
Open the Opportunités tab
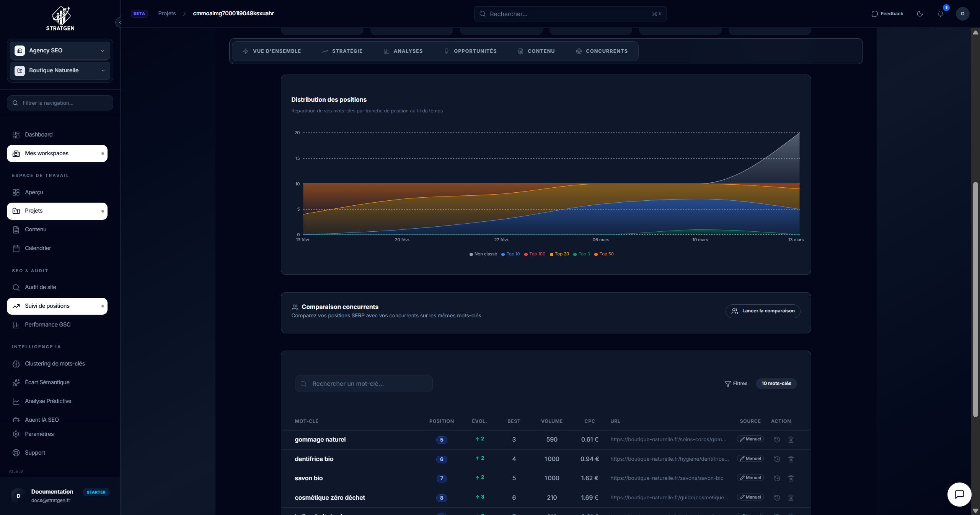click(x=470, y=51)
